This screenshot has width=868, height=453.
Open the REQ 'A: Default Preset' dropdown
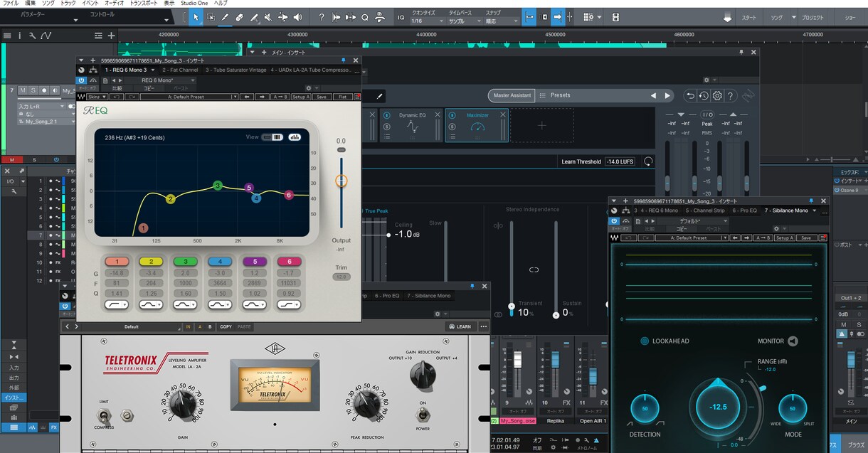point(188,97)
